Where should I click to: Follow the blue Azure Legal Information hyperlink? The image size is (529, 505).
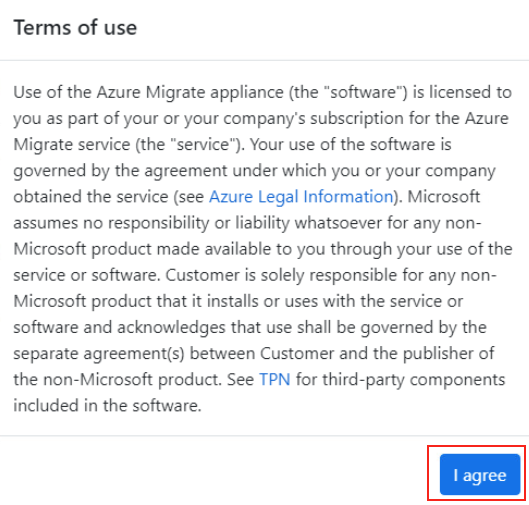[x=301, y=197]
